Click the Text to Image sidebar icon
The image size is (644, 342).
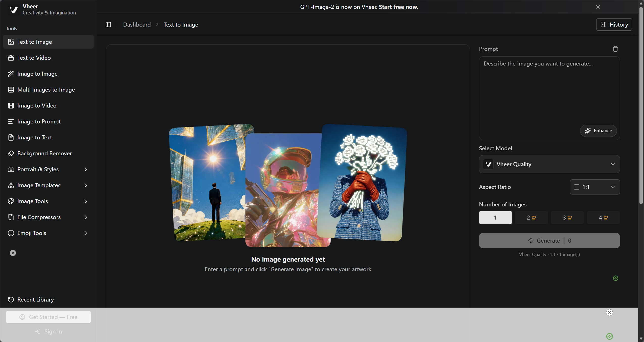pyautogui.click(x=11, y=42)
